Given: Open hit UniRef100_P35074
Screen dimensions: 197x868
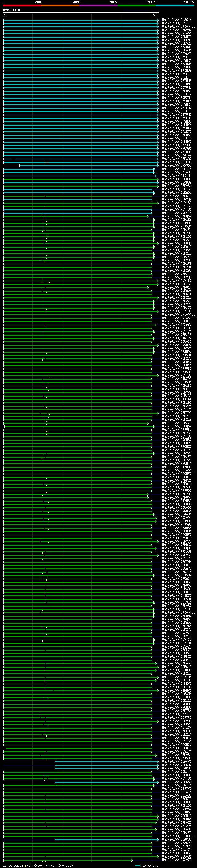Looking at the screenshot, I should [176, 646].
